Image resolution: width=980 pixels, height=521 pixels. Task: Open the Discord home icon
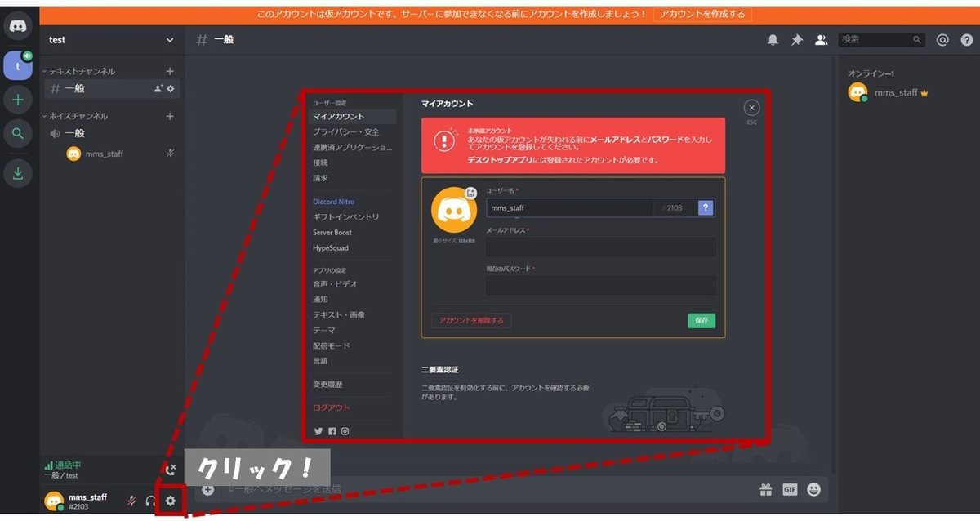(x=17, y=25)
